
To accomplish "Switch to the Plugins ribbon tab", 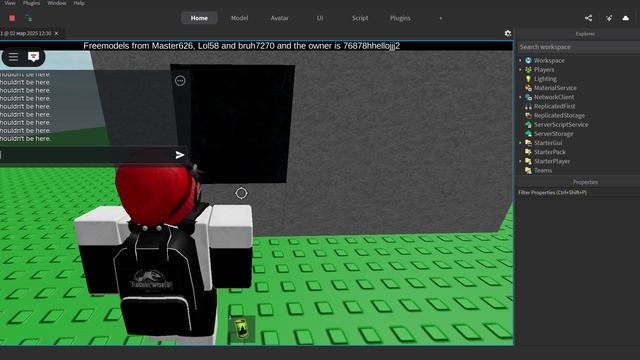I will (400, 18).
